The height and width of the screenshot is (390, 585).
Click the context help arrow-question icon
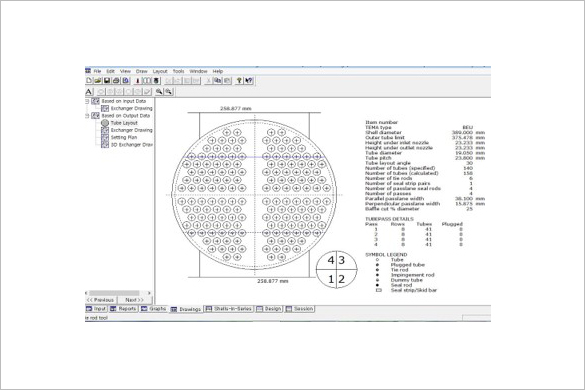pyautogui.click(x=249, y=81)
